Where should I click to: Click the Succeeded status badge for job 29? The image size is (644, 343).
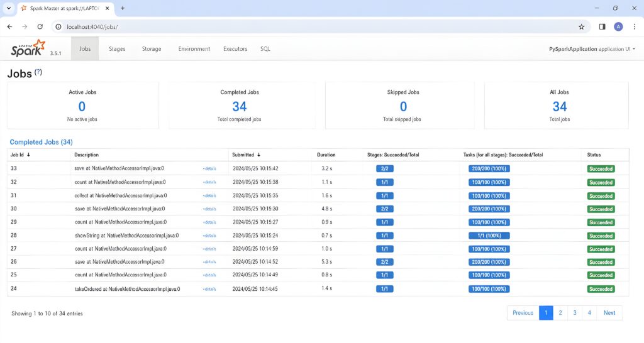[x=601, y=222]
